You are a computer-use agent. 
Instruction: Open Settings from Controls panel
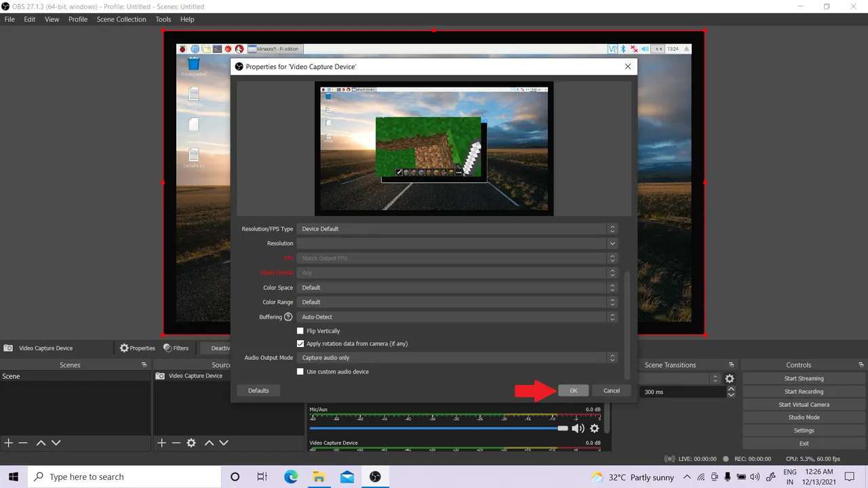pos(804,430)
